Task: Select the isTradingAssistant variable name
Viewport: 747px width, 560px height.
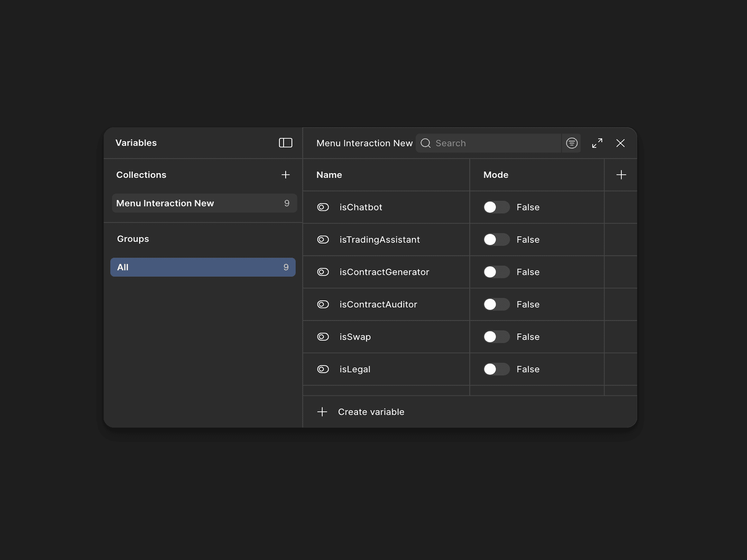Action: click(379, 240)
